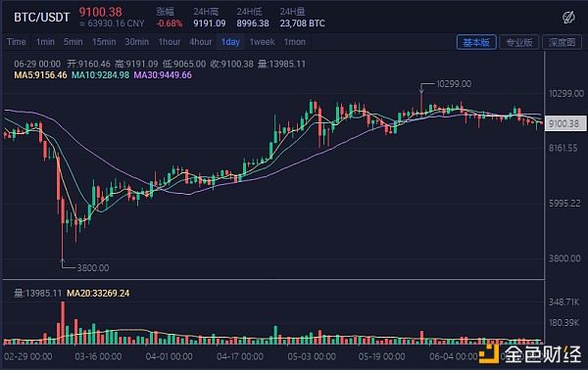Switch to the 30min interval
Screen dimensions: 588x370
point(137,42)
